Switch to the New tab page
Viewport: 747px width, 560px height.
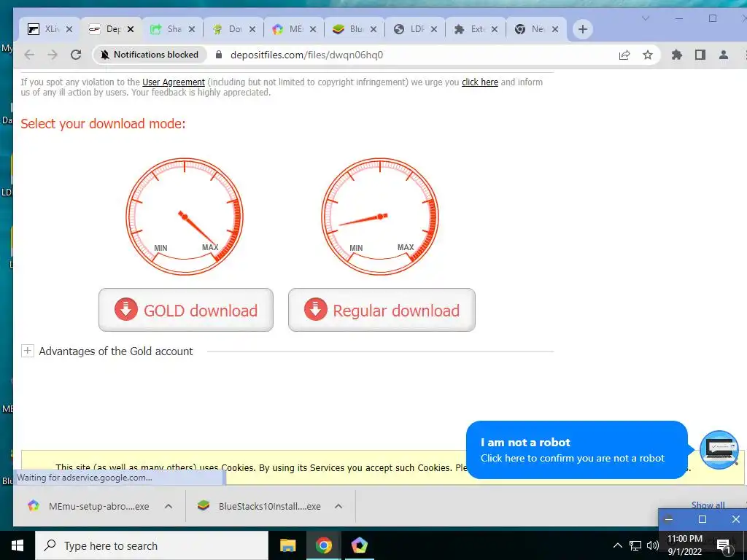(530, 29)
